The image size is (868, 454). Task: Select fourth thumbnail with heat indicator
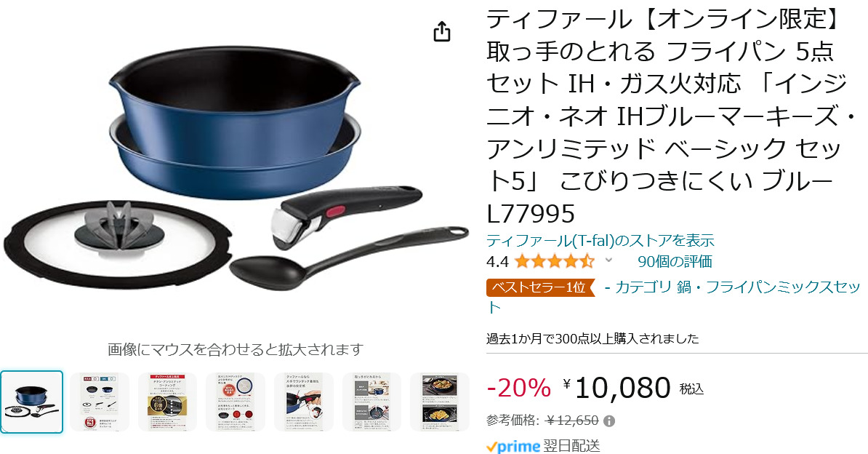(x=236, y=402)
